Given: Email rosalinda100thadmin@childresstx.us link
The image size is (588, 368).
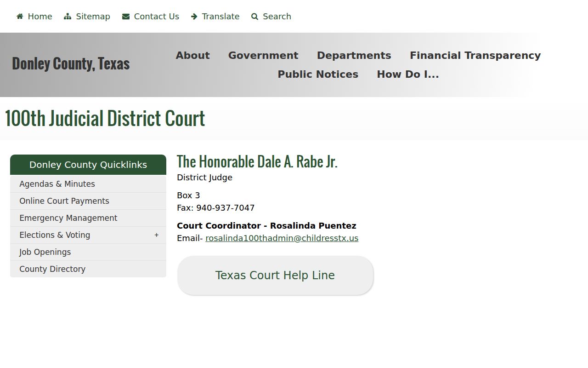Looking at the screenshot, I should pyautogui.click(x=282, y=238).
